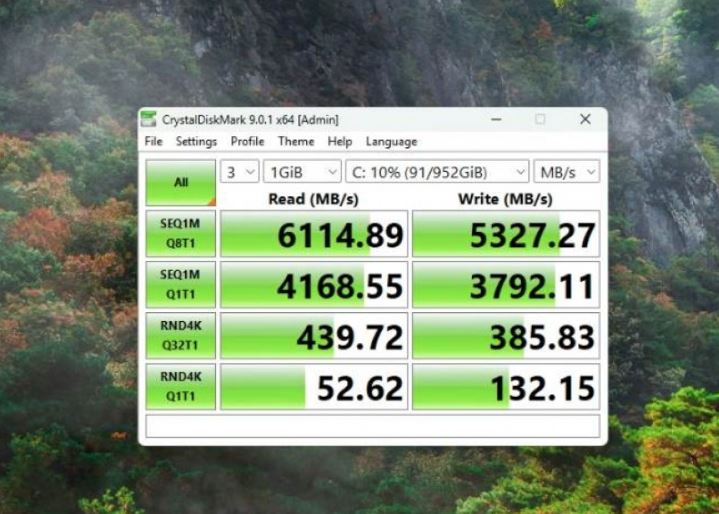Start all benchmarks with the All button
Viewport: 719px width, 514px height.
point(180,183)
